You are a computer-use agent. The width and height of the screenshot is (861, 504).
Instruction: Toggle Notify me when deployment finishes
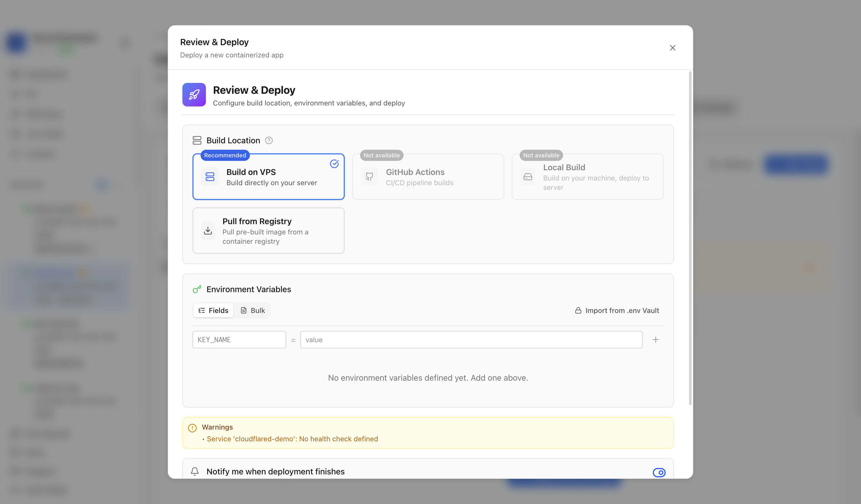click(x=659, y=472)
